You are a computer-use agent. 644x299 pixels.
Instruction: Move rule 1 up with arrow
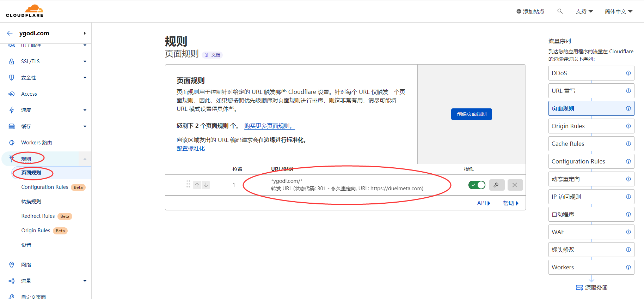point(197,185)
